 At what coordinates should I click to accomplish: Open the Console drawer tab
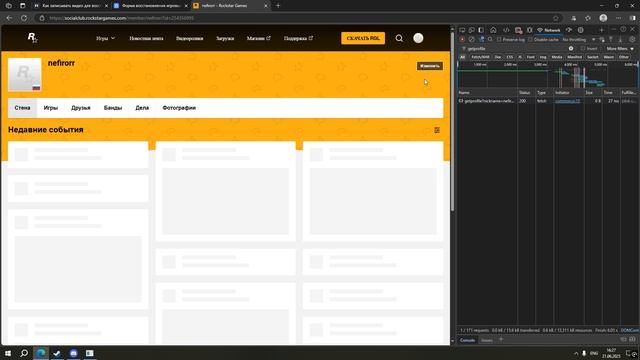(x=467, y=340)
